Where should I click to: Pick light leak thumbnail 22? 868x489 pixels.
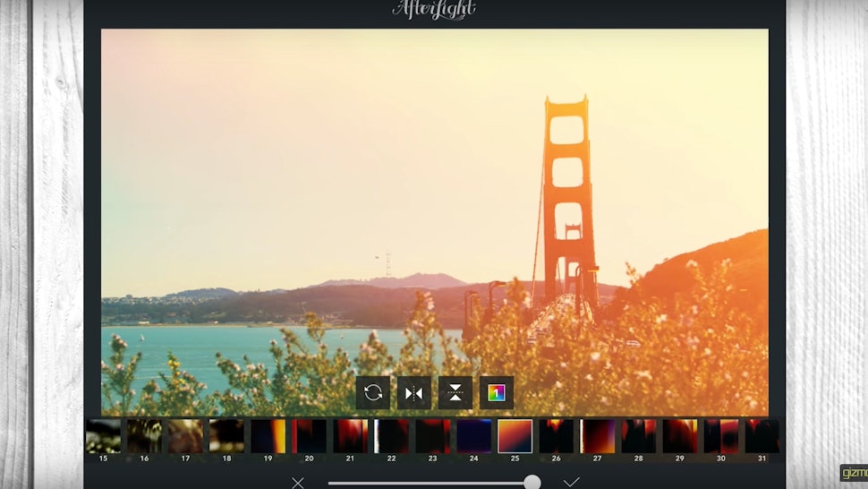(391, 436)
